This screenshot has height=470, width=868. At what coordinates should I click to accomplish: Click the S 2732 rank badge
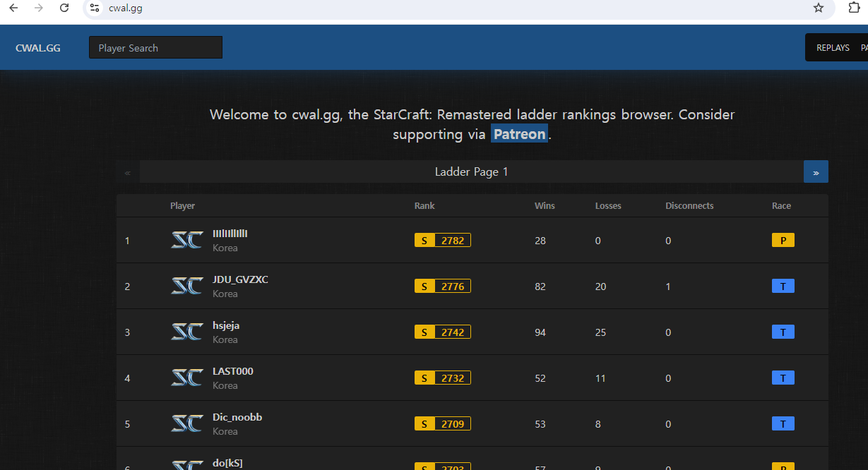click(443, 378)
